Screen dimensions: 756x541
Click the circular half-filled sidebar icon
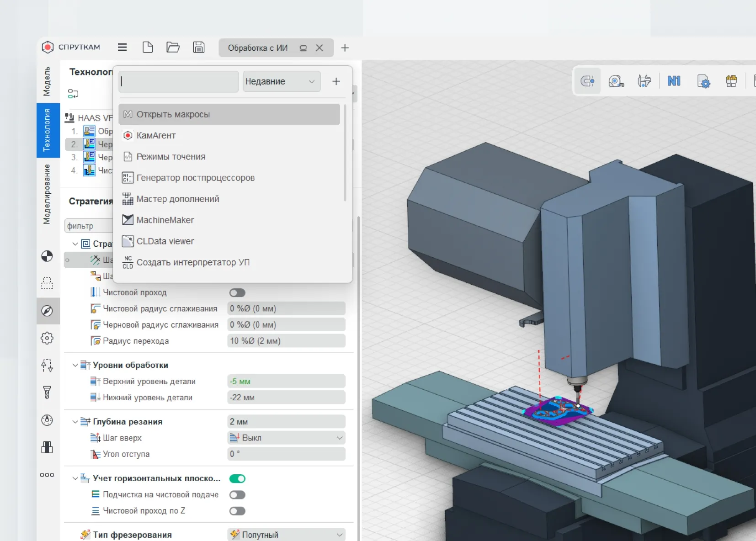click(x=47, y=256)
